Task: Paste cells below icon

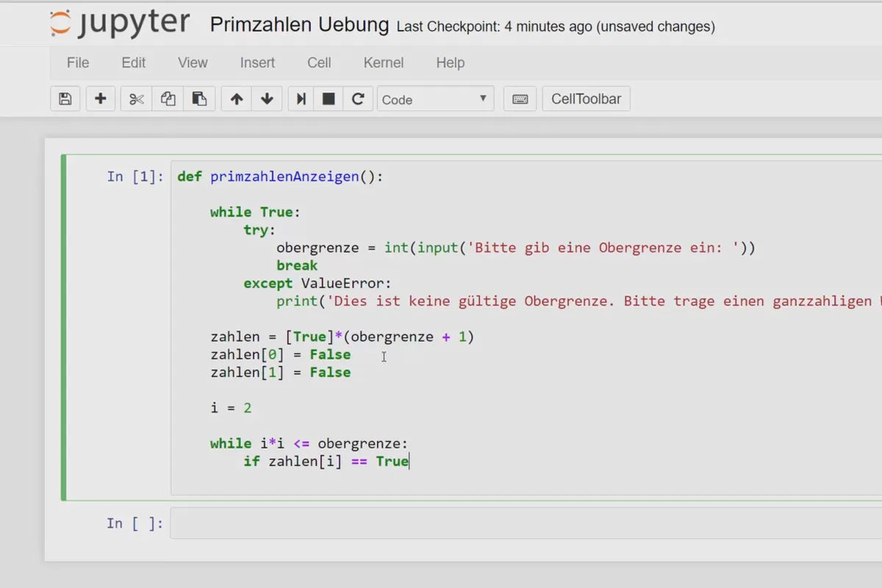Action: coord(198,99)
